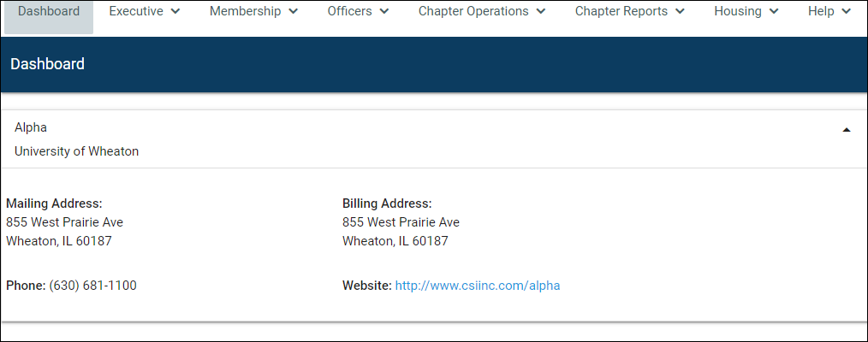Click the Chapter Operations chevron icon
The image size is (868, 342).
click(x=541, y=12)
